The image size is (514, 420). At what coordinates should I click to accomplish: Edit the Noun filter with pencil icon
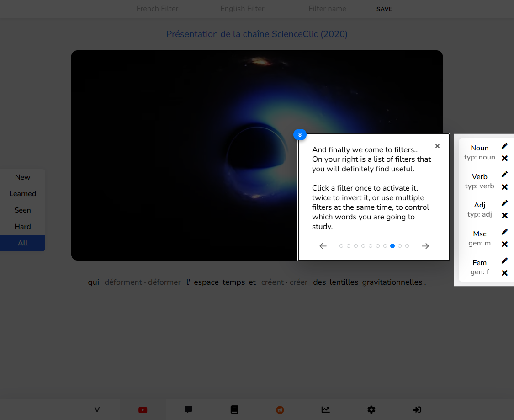(x=504, y=146)
